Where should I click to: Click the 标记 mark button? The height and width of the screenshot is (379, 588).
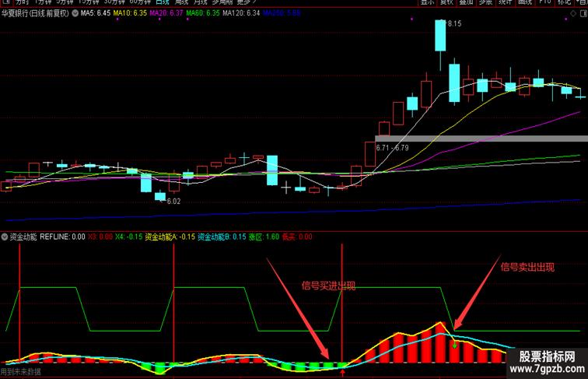click(x=564, y=2)
